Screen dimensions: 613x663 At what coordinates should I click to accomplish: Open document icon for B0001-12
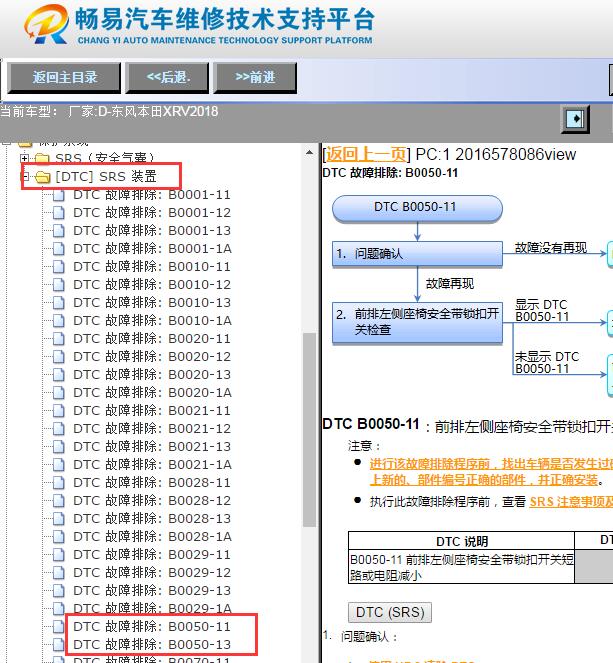[x=59, y=213]
